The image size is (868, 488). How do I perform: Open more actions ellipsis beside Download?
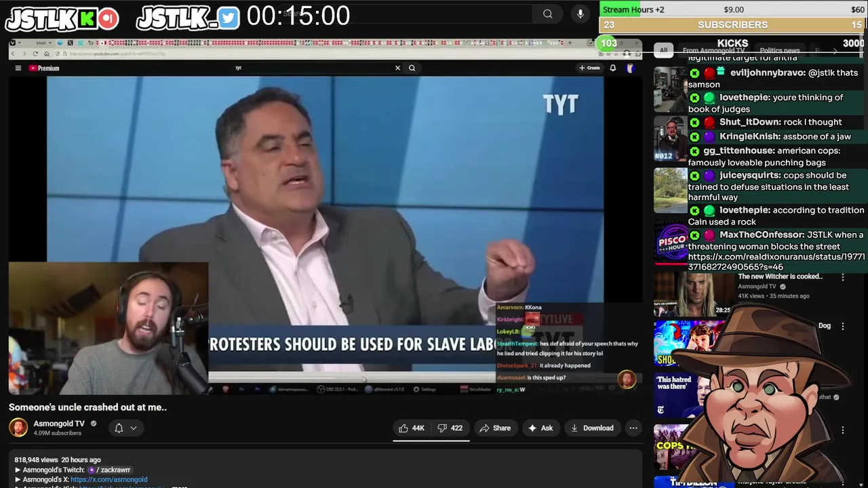(x=633, y=428)
